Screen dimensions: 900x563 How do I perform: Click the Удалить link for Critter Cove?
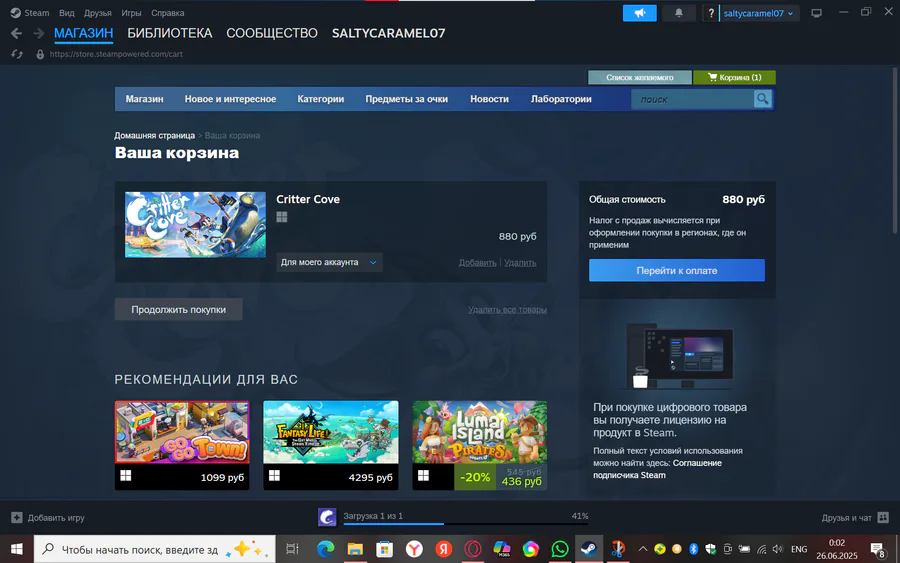[520, 262]
